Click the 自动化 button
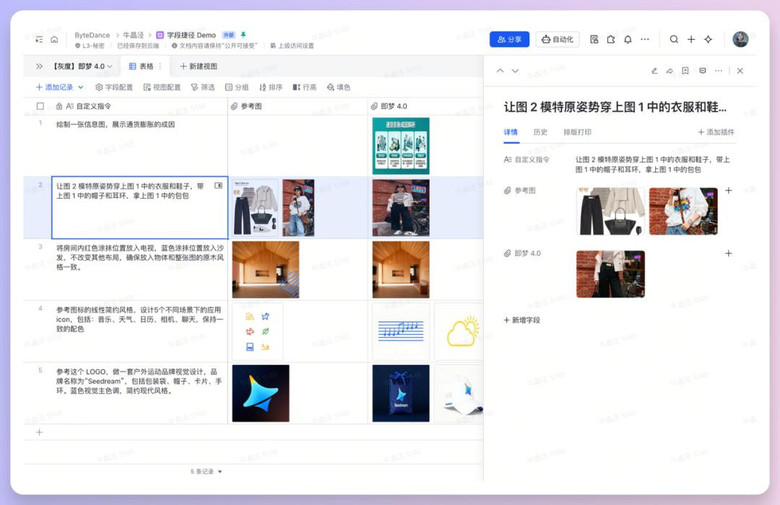Screen dimensions: 780x505 (558, 39)
